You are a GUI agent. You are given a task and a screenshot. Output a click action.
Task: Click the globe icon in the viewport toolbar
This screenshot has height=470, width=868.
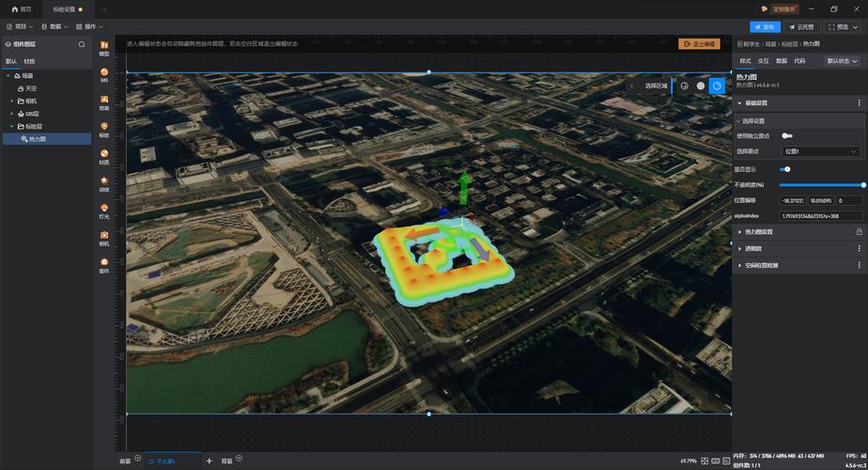click(x=684, y=86)
